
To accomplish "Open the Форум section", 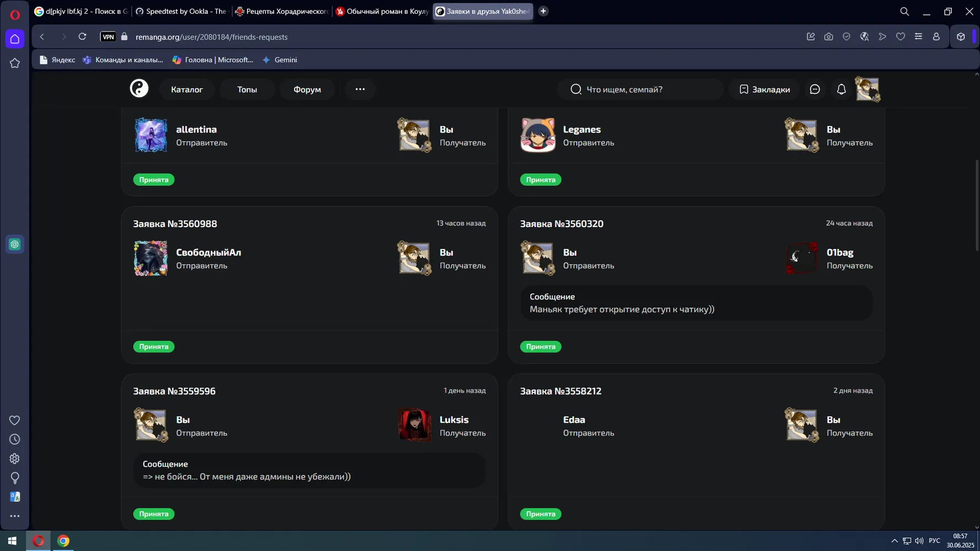I will tap(307, 89).
